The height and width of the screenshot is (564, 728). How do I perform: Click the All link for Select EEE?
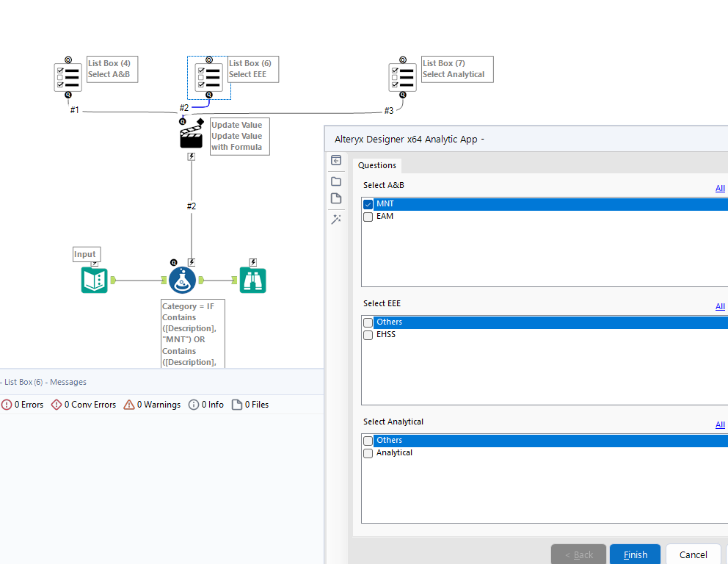720,306
